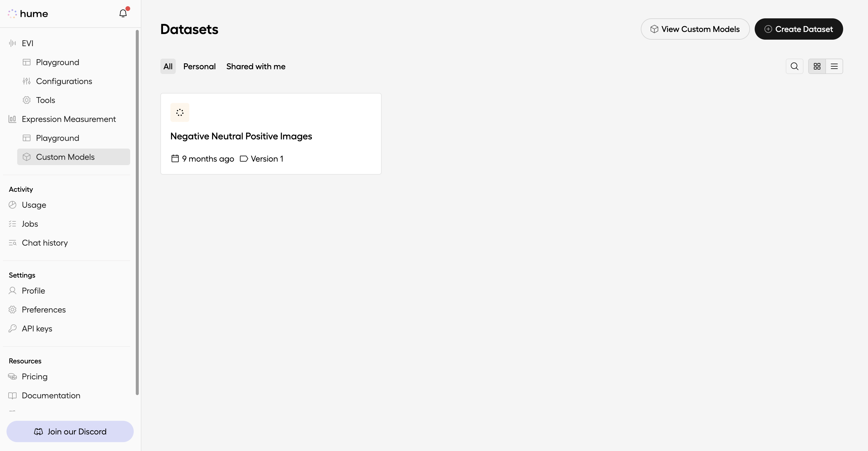868x451 pixels.
Task: Click the Chat history icon
Action: tap(12, 243)
